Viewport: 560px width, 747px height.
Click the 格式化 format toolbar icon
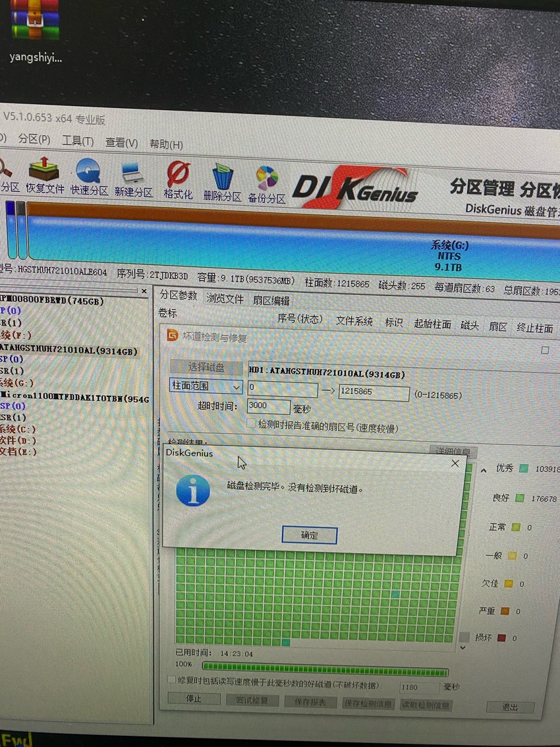(178, 181)
